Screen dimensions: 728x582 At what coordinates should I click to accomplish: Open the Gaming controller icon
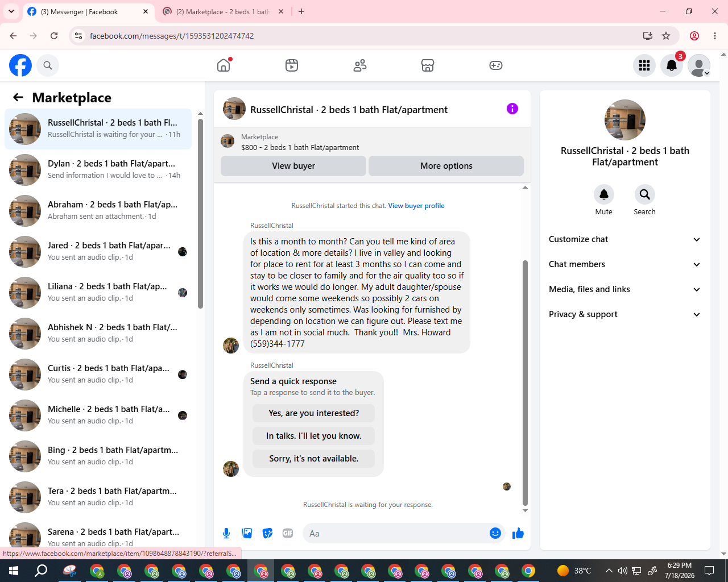point(496,65)
